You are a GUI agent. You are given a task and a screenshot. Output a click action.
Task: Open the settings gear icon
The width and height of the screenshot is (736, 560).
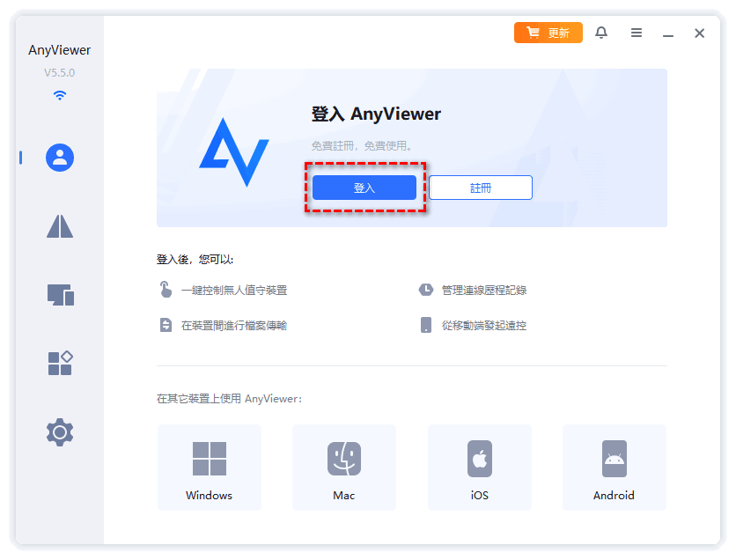click(x=60, y=431)
